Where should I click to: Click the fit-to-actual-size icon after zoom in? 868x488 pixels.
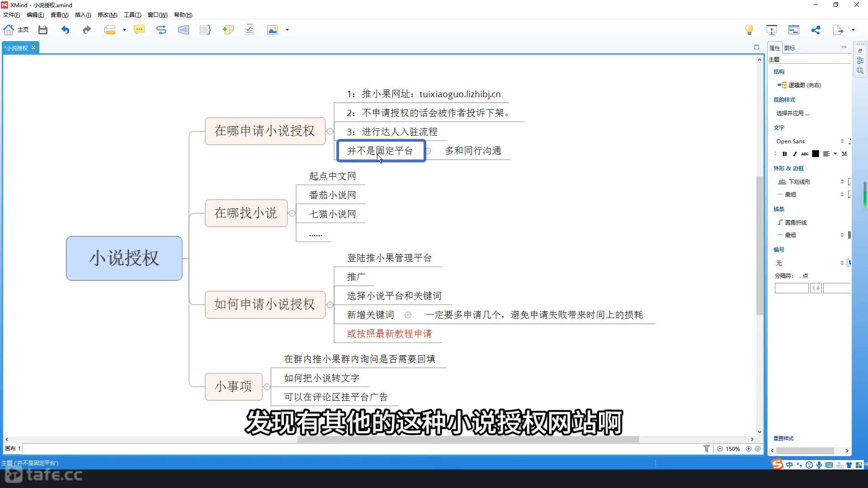[758, 449]
